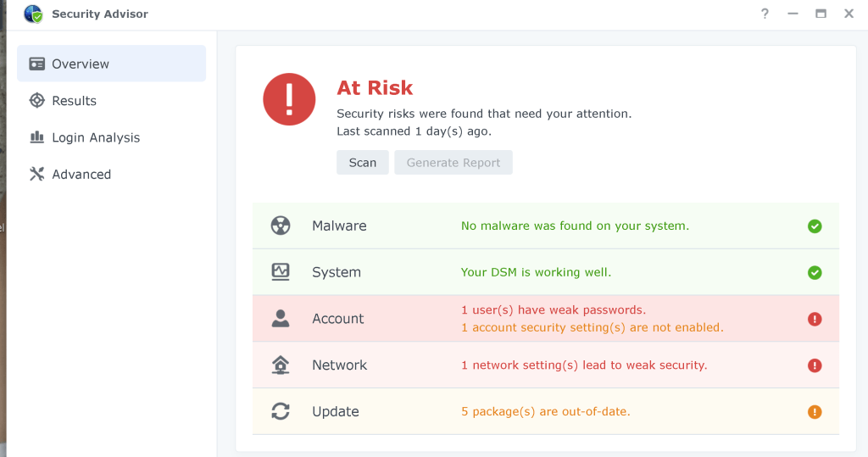Click the Advanced tools icon
868x457 pixels.
37,175
